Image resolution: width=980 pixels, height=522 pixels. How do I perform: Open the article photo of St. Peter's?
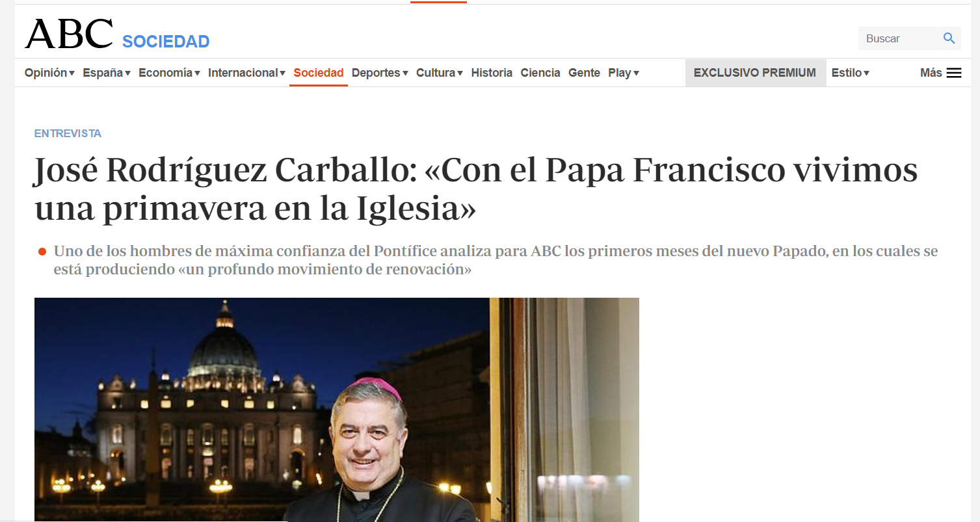tap(337, 410)
